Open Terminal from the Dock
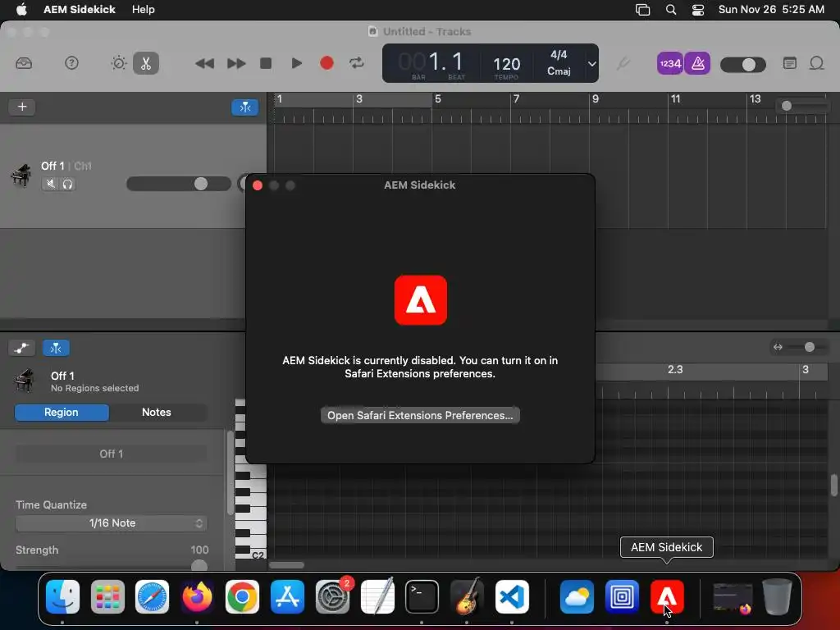This screenshot has height=630, width=840. (x=422, y=597)
